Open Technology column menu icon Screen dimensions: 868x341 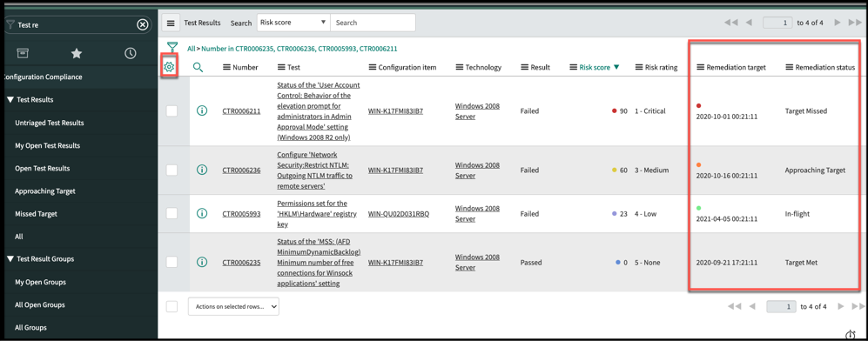point(459,68)
